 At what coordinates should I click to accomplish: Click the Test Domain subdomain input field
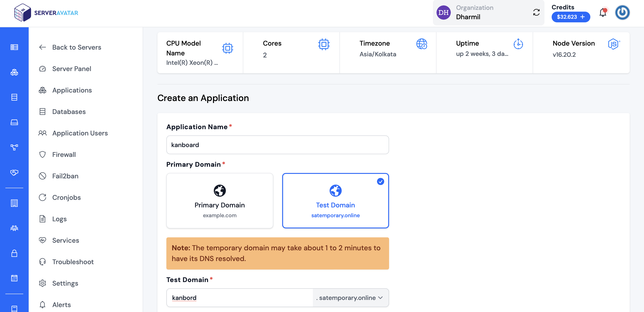tap(239, 298)
